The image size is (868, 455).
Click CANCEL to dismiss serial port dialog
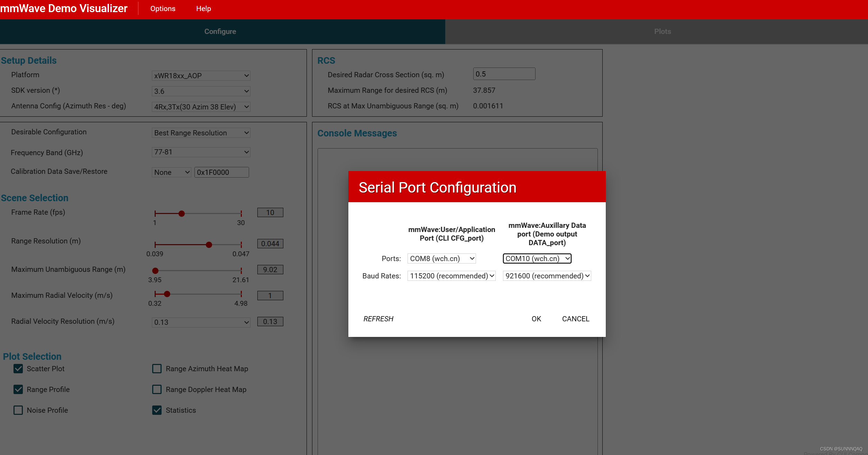[575, 319]
